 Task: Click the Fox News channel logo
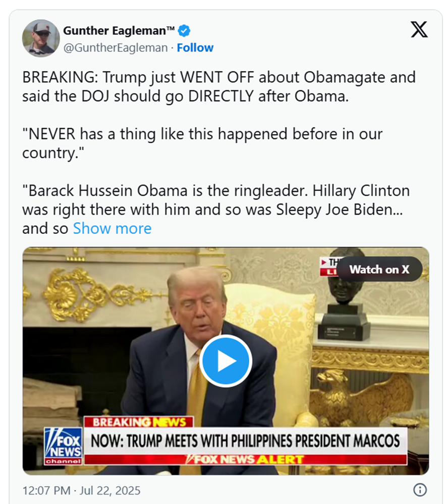tap(64, 446)
